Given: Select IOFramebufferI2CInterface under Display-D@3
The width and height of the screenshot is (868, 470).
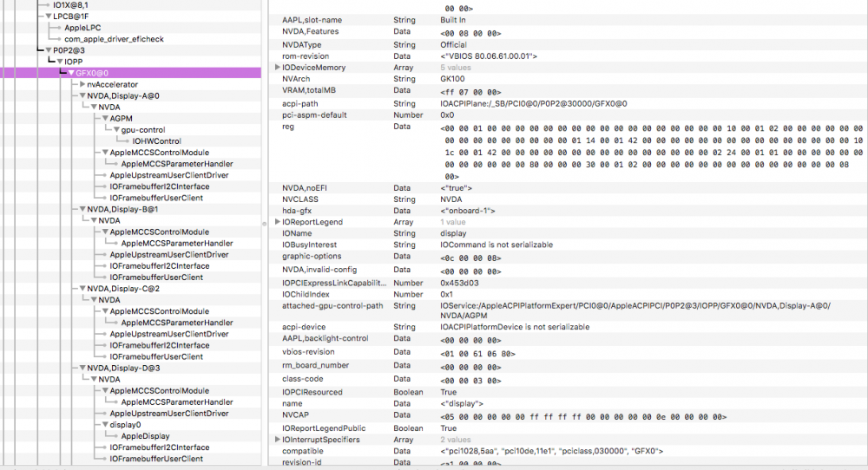Looking at the screenshot, I should [x=160, y=447].
